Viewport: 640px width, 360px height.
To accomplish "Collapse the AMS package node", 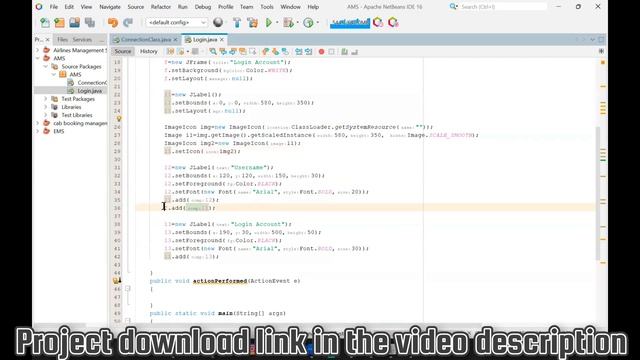I will tap(54, 75).
